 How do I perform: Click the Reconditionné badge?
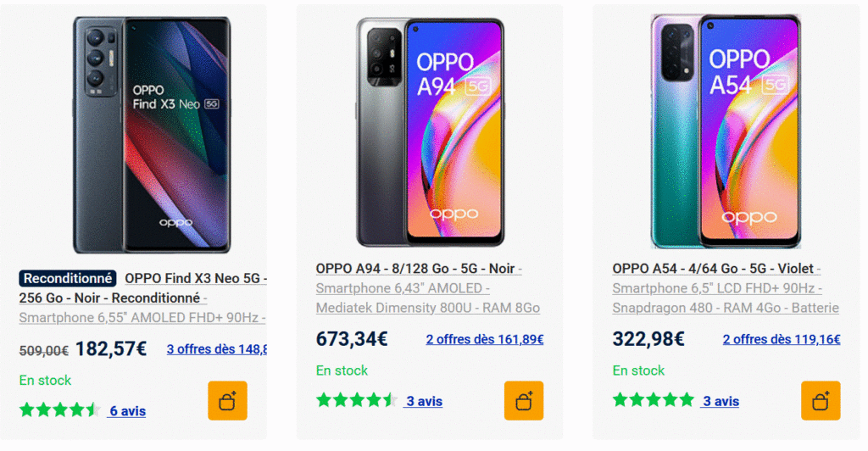(x=68, y=278)
